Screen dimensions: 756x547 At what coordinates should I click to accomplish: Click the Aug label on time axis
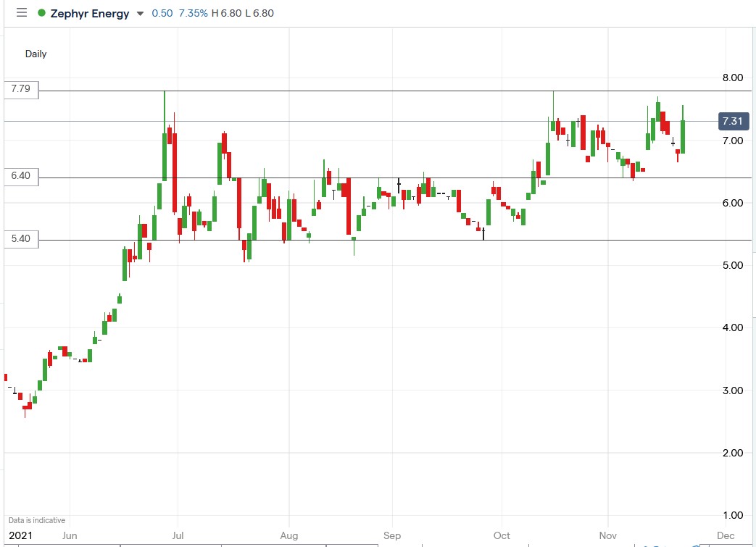289,535
